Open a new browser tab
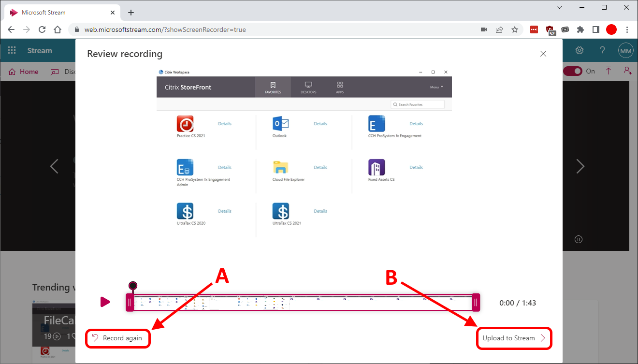638x364 pixels. [130, 13]
